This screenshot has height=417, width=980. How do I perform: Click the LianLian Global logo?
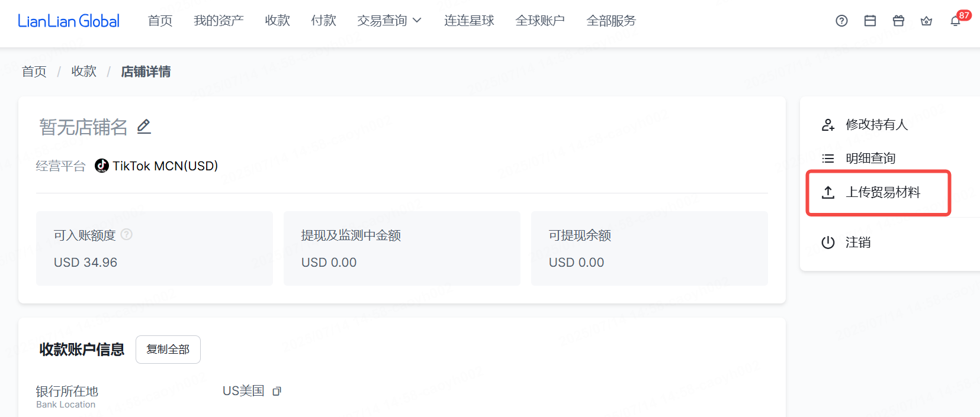tap(69, 21)
